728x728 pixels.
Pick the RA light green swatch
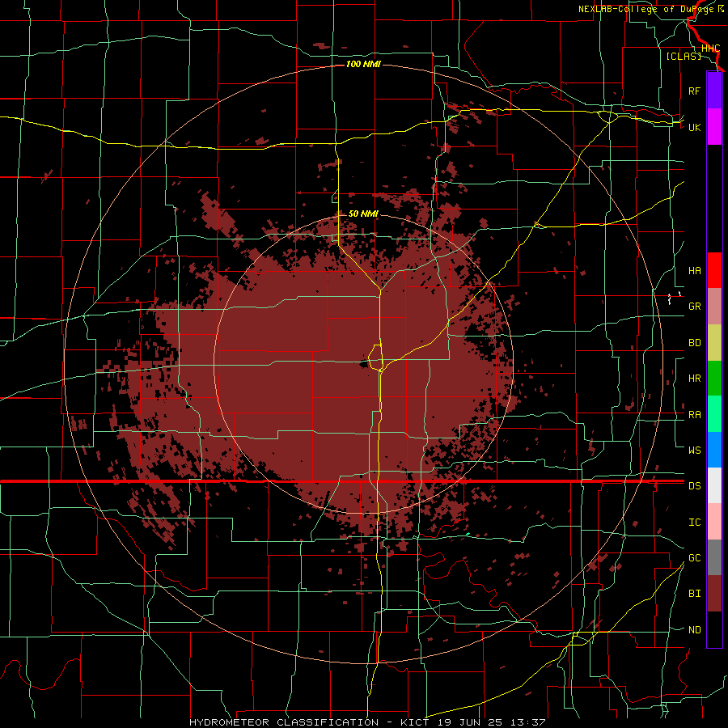(714, 414)
